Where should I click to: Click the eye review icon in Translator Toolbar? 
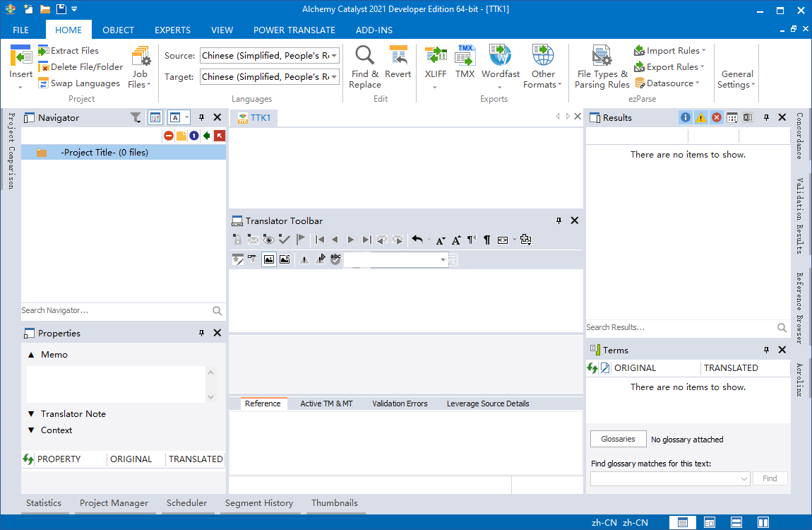coord(268,240)
